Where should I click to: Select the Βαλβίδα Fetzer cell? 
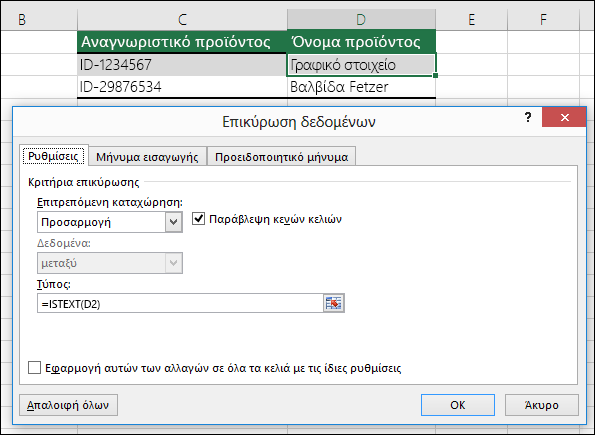[361, 87]
